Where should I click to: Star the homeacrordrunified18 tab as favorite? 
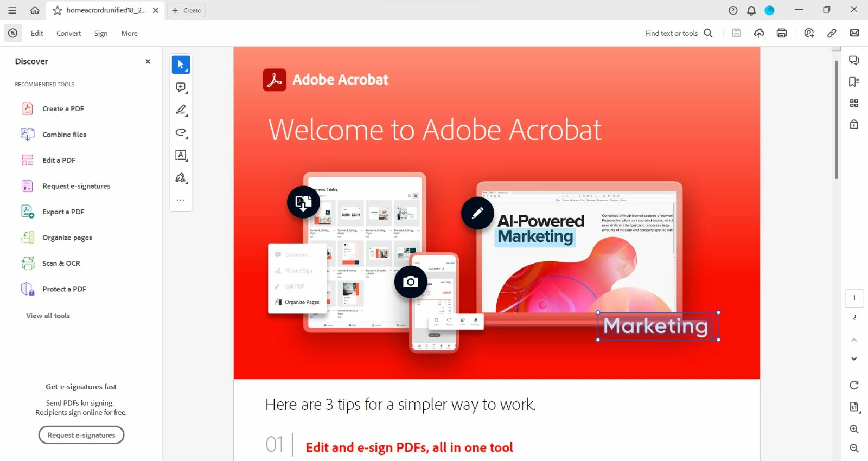click(58, 10)
